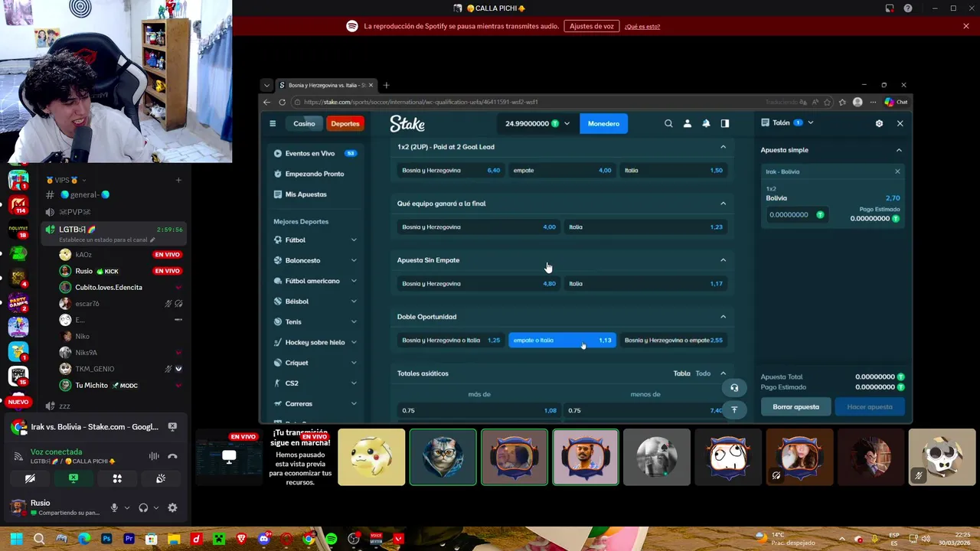
Task: Expand the balance currency dropdown
Action: (567, 123)
